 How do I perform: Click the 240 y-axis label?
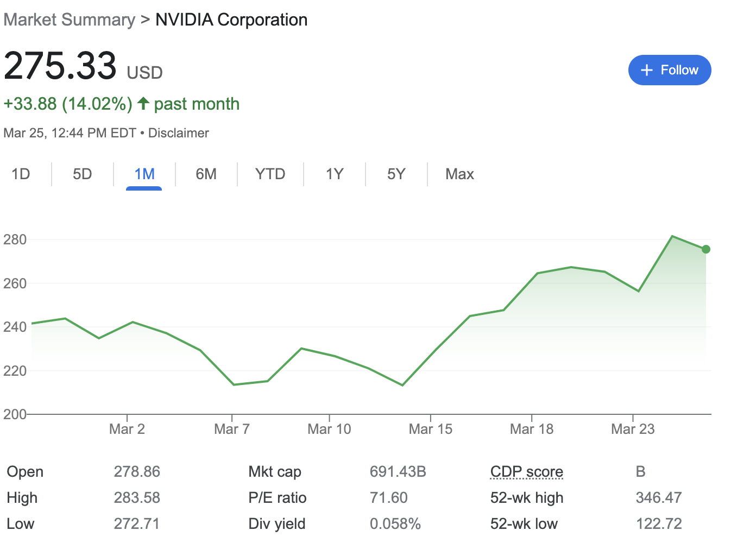point(15,327)
